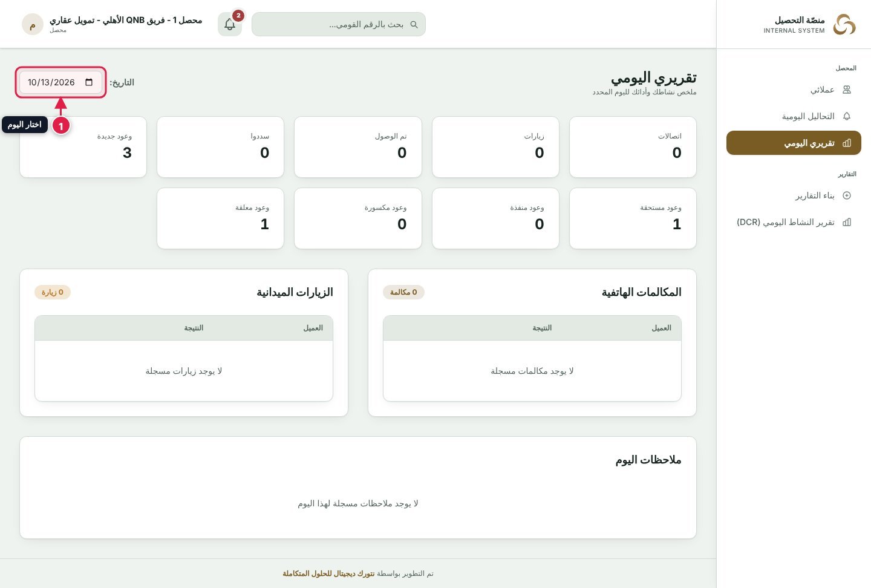This screenshot has height=588, width=871.
Task: Click the search magnifier icon
Action: [414, 25]
